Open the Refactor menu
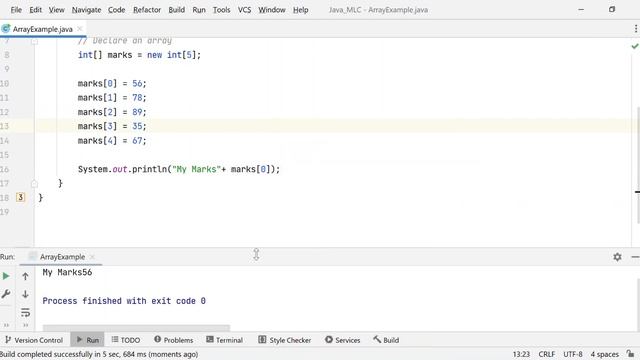 pyautogui.click(x=147, y=10)
